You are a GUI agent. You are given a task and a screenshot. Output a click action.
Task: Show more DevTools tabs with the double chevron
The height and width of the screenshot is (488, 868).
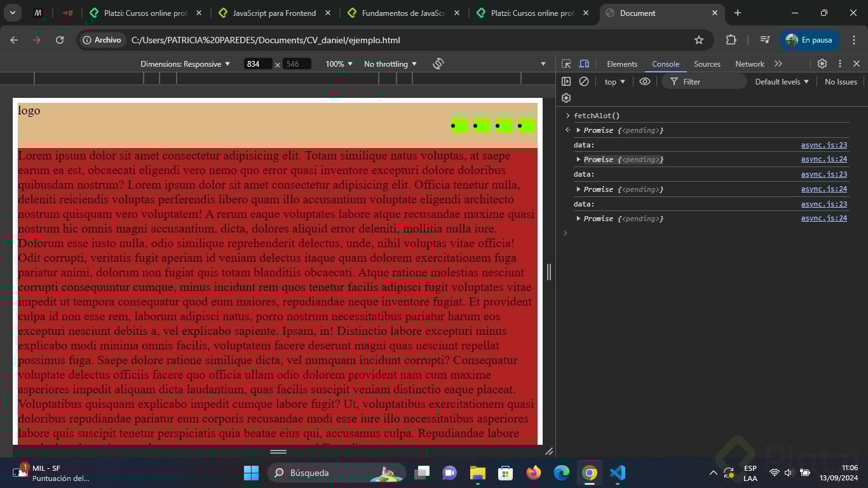pos(778,64)
